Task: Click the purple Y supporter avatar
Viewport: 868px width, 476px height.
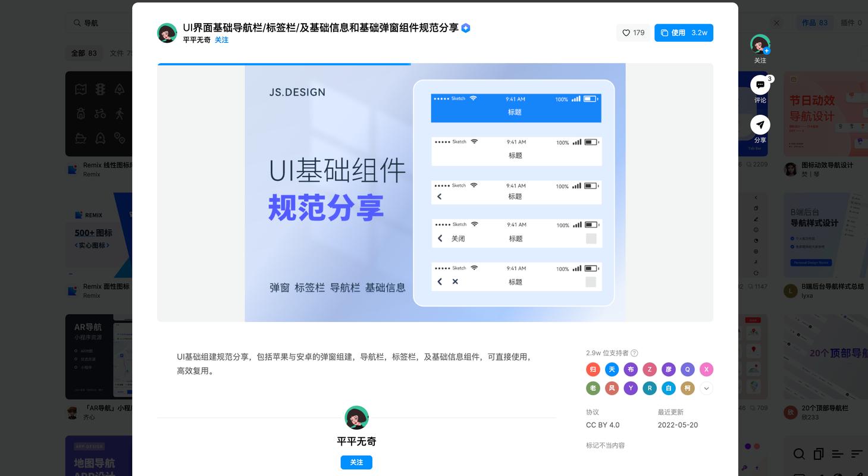Action: (x=631, y=389)
